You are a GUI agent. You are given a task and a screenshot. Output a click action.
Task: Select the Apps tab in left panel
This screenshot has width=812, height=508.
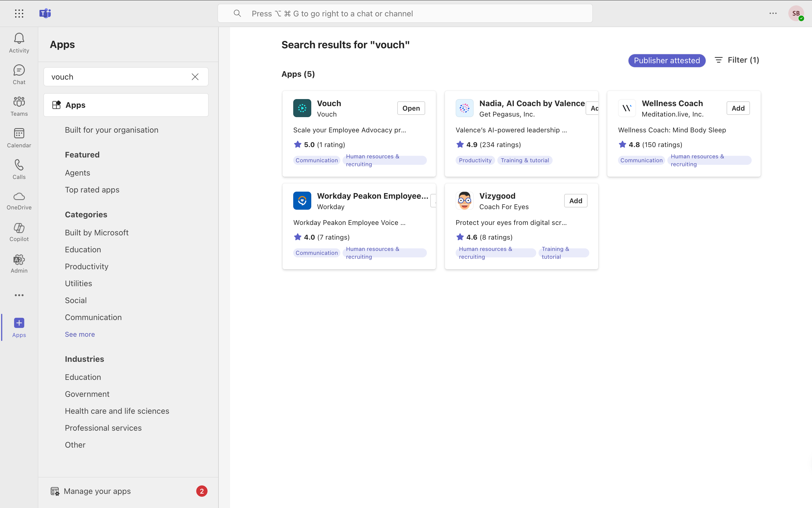coord(126,105)
